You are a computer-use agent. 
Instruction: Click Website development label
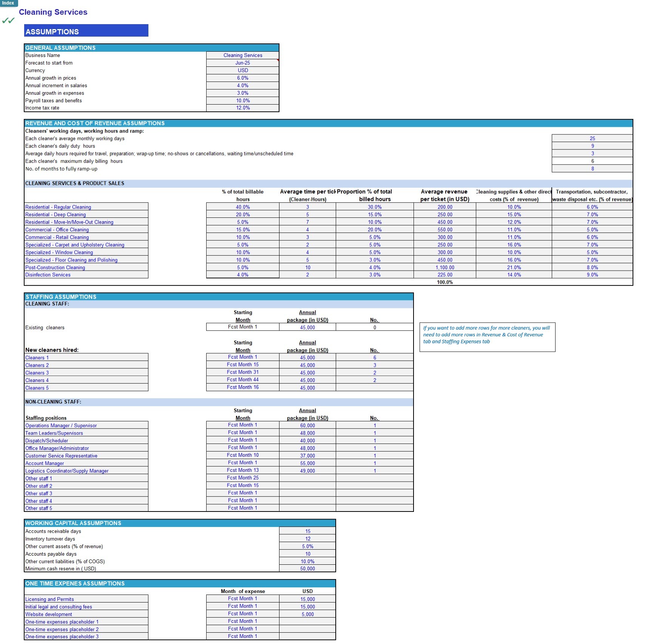pyautogui.click(x=86, y=614)
